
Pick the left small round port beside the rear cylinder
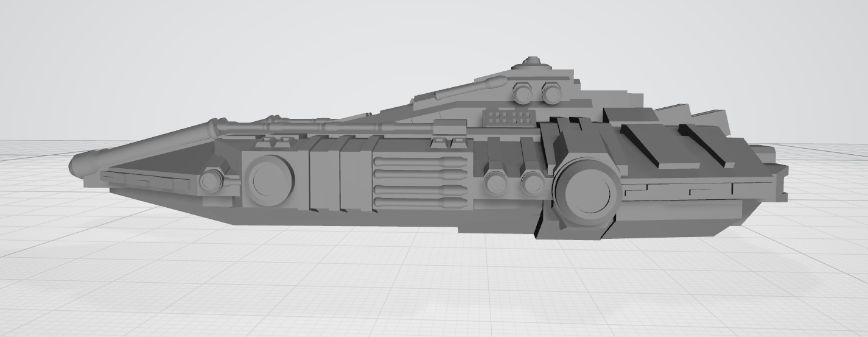tap(495, 183)
